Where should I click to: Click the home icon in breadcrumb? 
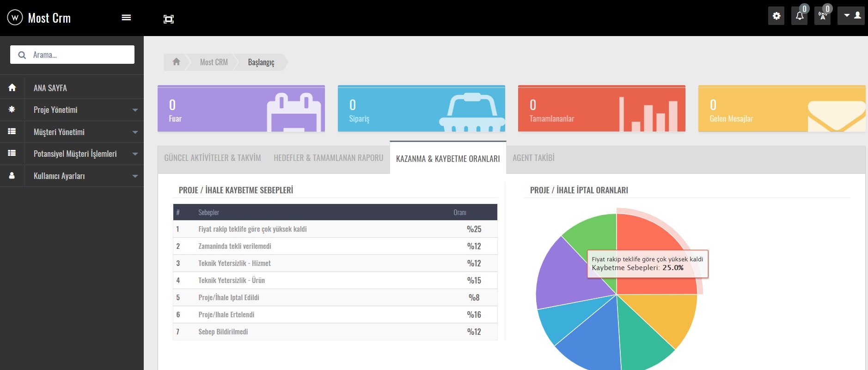[176, 62]
